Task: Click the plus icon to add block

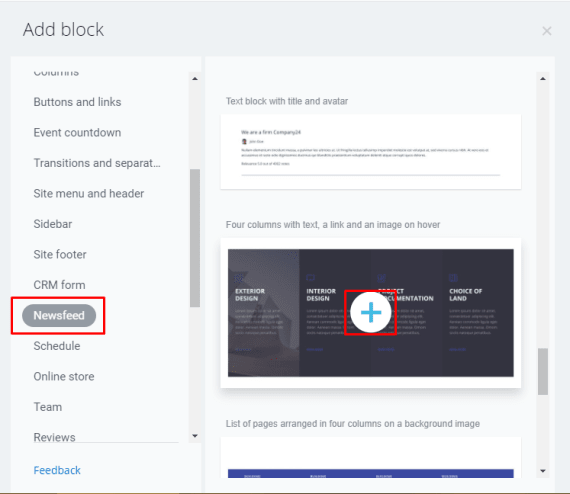Action: [371, 312]
